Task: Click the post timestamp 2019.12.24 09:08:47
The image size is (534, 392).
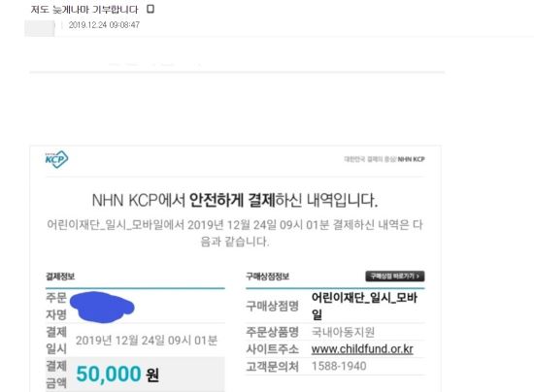Action: point(104,25)
